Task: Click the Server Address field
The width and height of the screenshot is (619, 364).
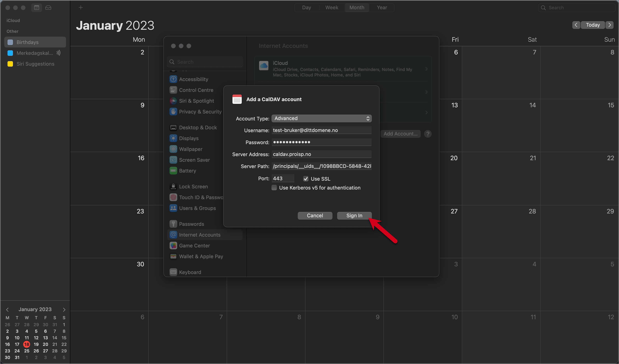Action: point(321,154)
